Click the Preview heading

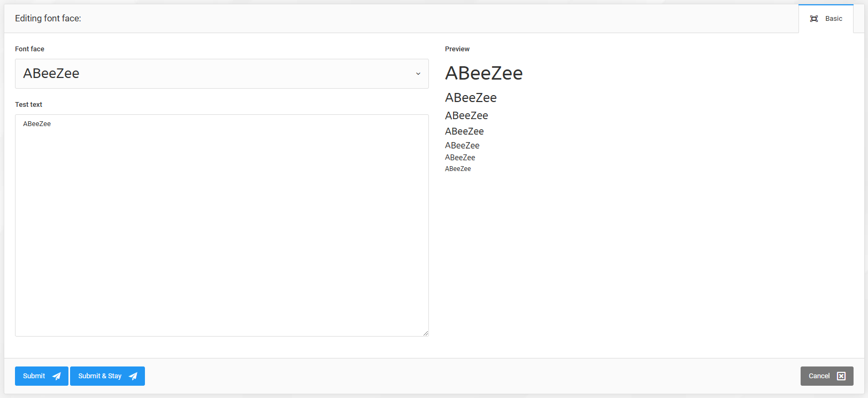(x=457, y=49)
